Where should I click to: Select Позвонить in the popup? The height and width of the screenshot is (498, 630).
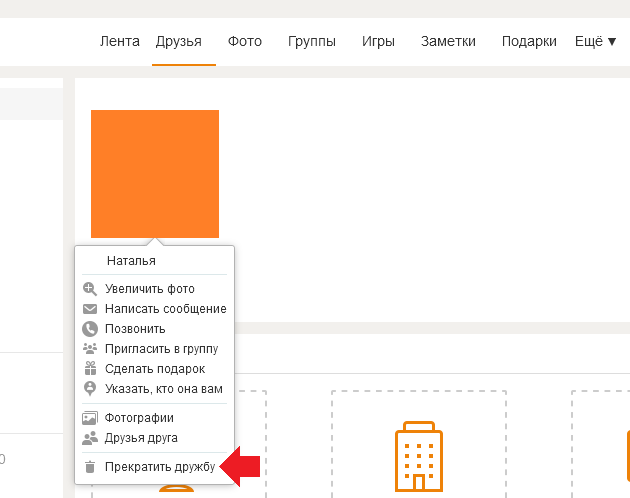(135, 329)
